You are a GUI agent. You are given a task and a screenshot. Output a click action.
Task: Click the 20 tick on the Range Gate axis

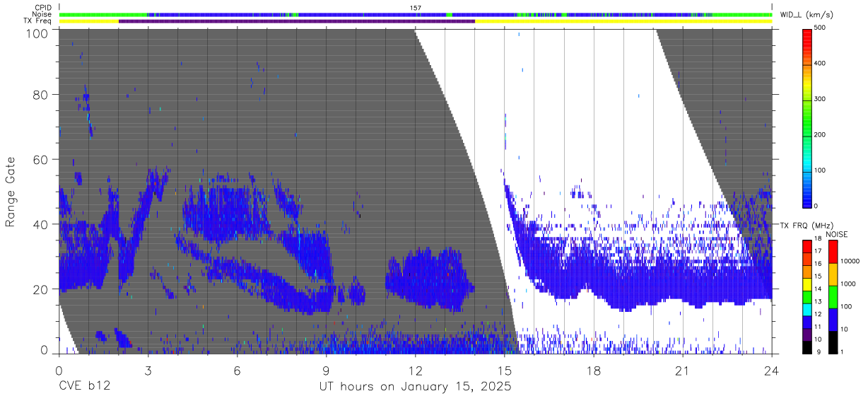tap(42, 289)
